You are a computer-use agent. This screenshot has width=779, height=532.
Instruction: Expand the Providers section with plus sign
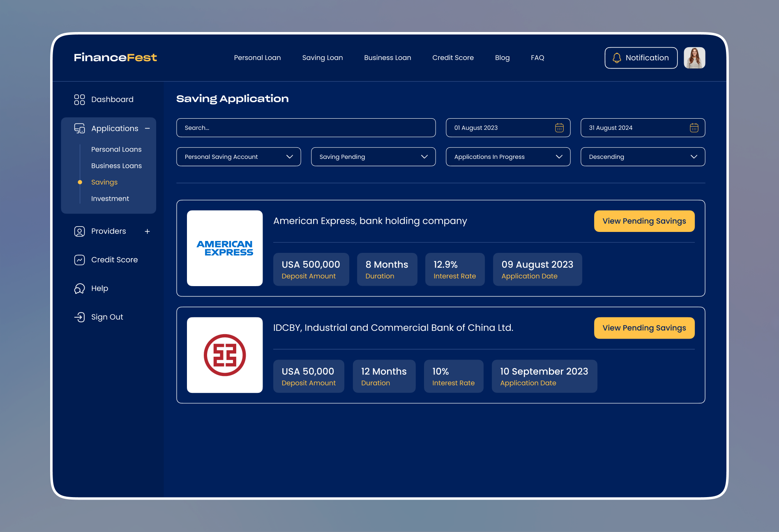tap(148, 232)
